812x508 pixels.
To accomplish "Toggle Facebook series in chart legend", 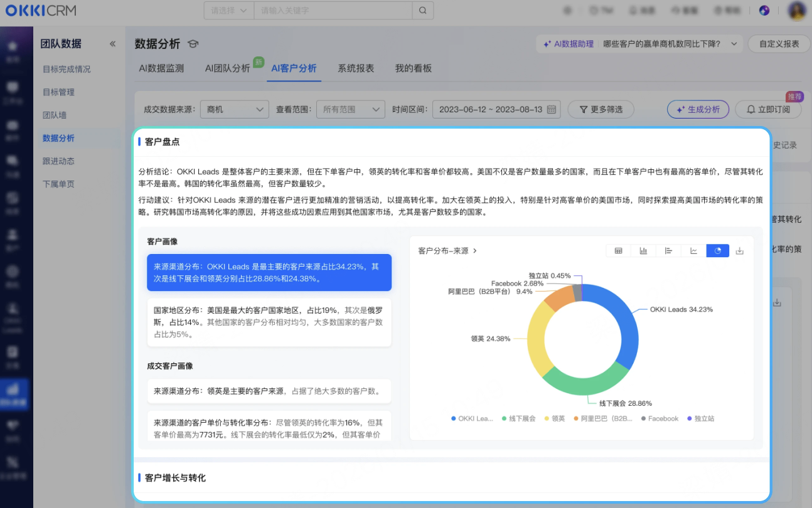I will [660, 418].
